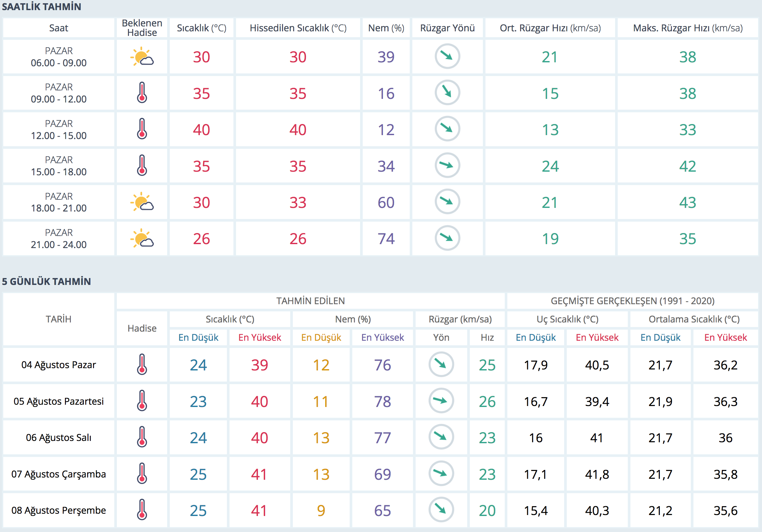
Task: Click thermometer icon for 05 Ağustos Pazartesi
Action: pos(142,401)
